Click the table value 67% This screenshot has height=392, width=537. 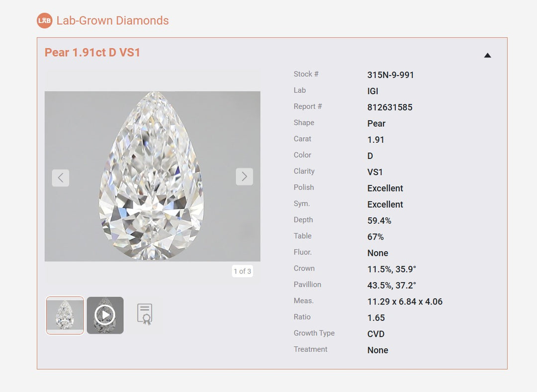pyautogui.click(x=376, y=237)
